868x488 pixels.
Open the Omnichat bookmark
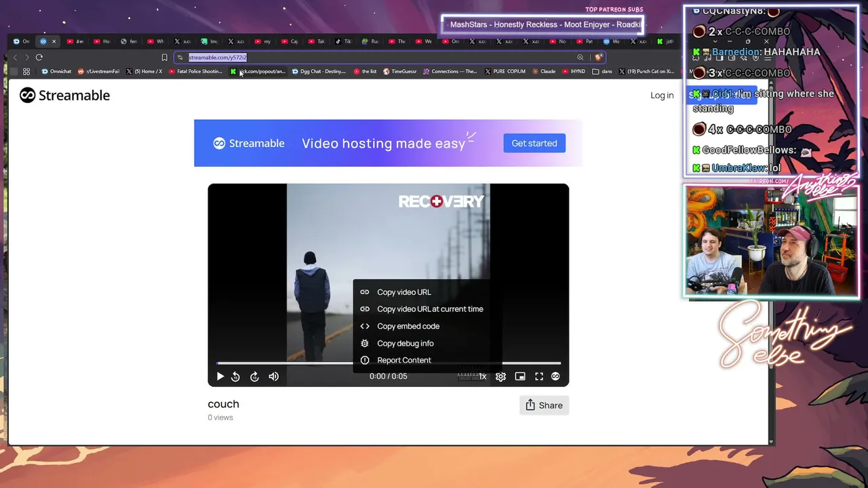56,71
